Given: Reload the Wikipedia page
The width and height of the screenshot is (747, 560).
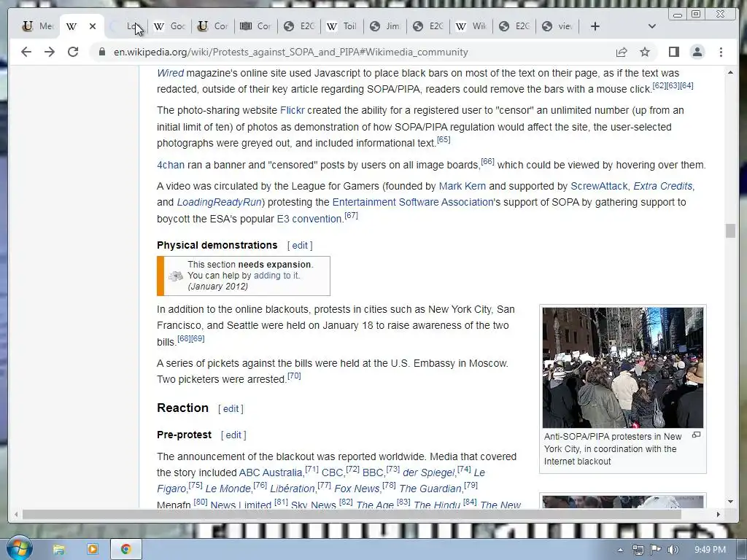Looking at the screenshot, I should tap(73, 52).
